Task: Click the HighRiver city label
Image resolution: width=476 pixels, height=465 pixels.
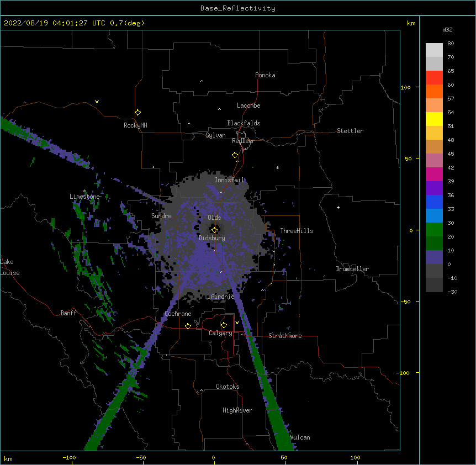Action: point(237,410)
